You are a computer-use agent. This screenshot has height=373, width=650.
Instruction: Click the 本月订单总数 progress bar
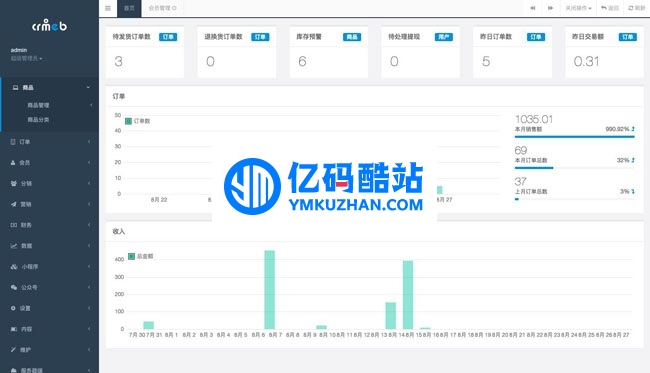tap(575, 168)
